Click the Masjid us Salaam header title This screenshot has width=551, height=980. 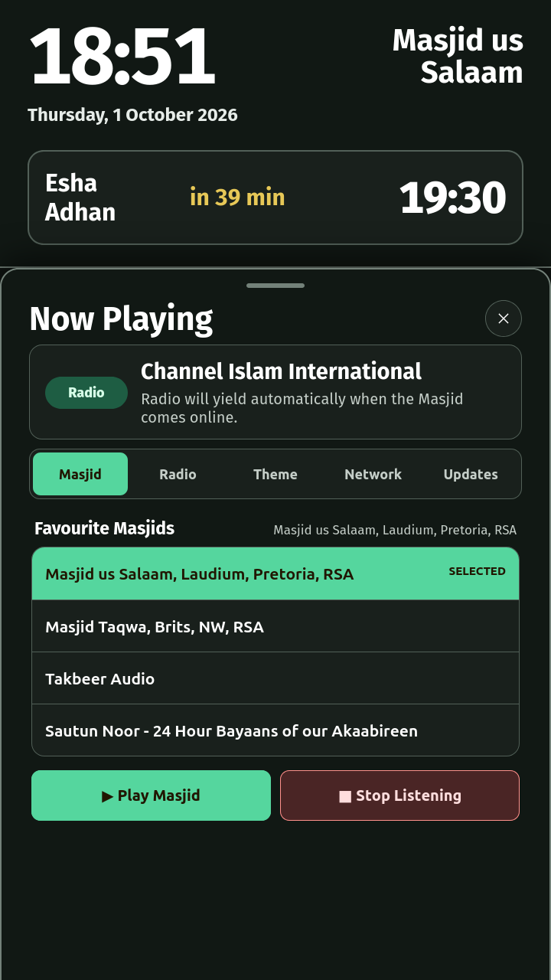(x=458, y=57)
